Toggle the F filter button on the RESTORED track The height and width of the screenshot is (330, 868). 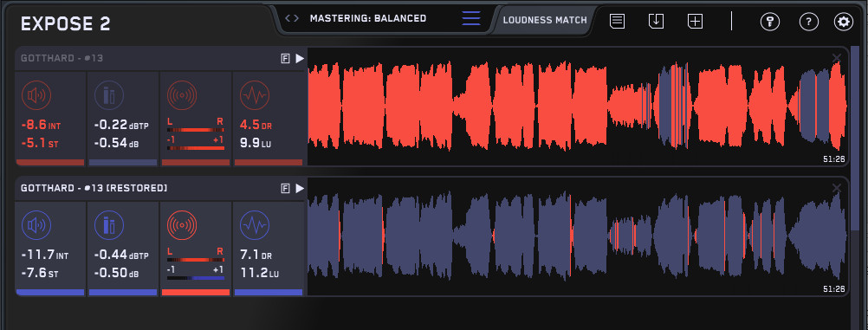coord(285,188)
